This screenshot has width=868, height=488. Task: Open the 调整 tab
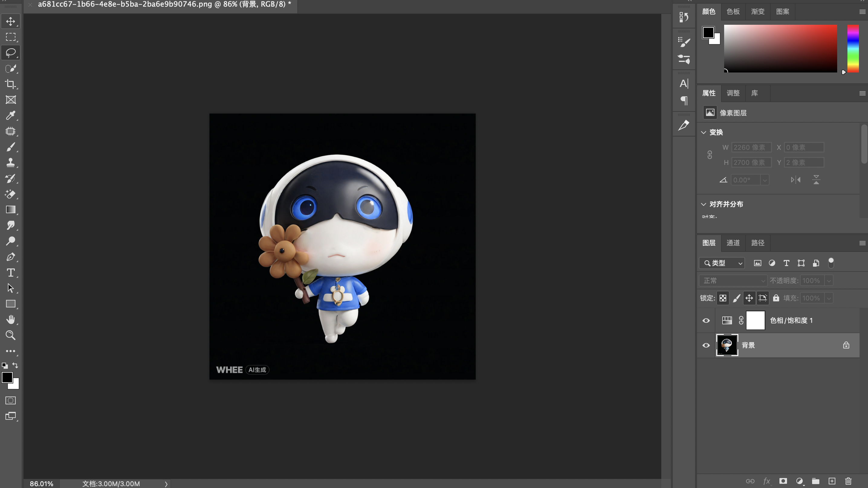click(733, 93)
